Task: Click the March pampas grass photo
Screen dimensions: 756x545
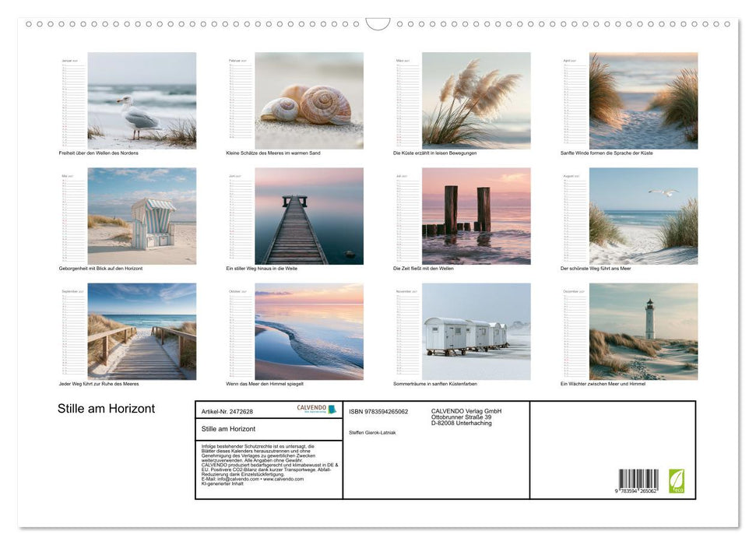Action: coord(476,100)
